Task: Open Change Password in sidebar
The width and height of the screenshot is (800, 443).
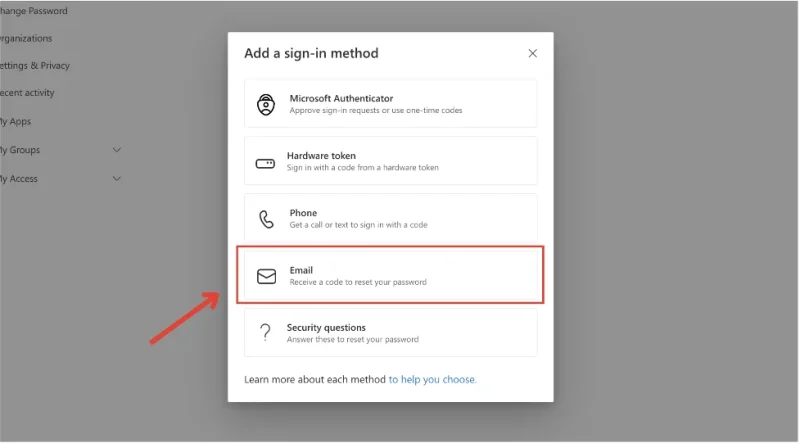Action: [x=34, y=11]
